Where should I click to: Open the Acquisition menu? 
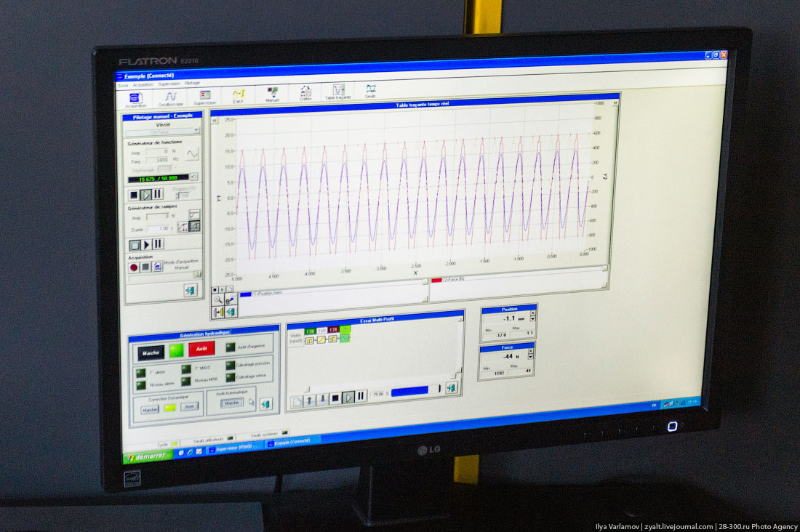(143, 85)
